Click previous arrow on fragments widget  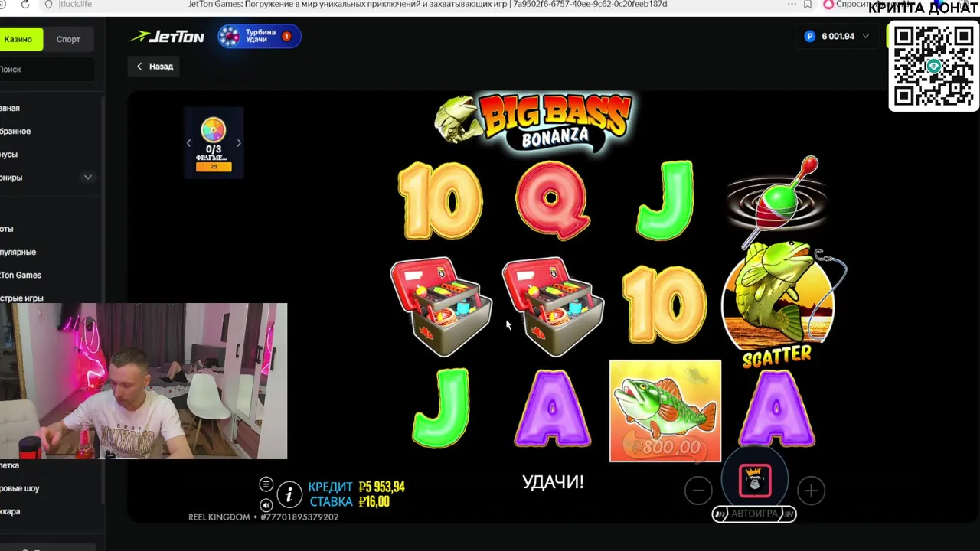(189, 143)
